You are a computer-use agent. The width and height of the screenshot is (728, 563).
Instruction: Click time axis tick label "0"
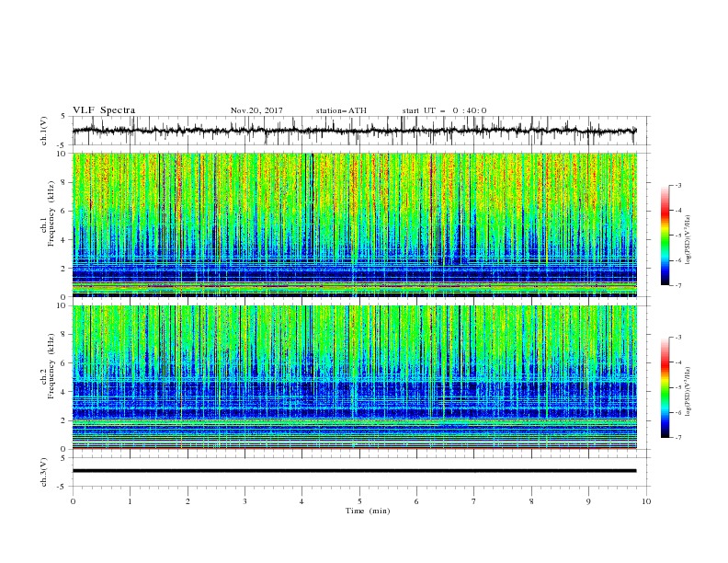73,501
